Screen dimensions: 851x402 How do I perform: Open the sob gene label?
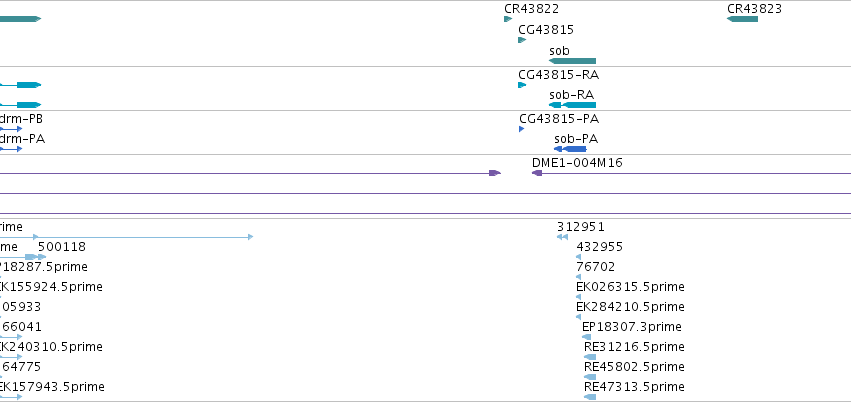click(x=559, y=50)
